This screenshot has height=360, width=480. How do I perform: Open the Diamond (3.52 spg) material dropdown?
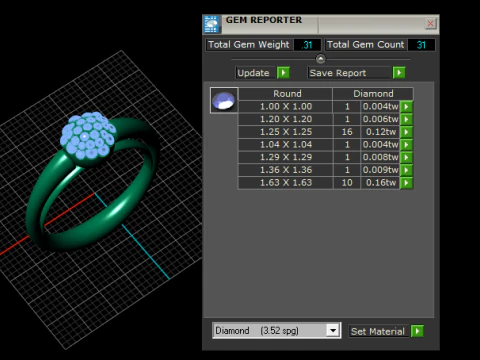(x=333, y=330)
